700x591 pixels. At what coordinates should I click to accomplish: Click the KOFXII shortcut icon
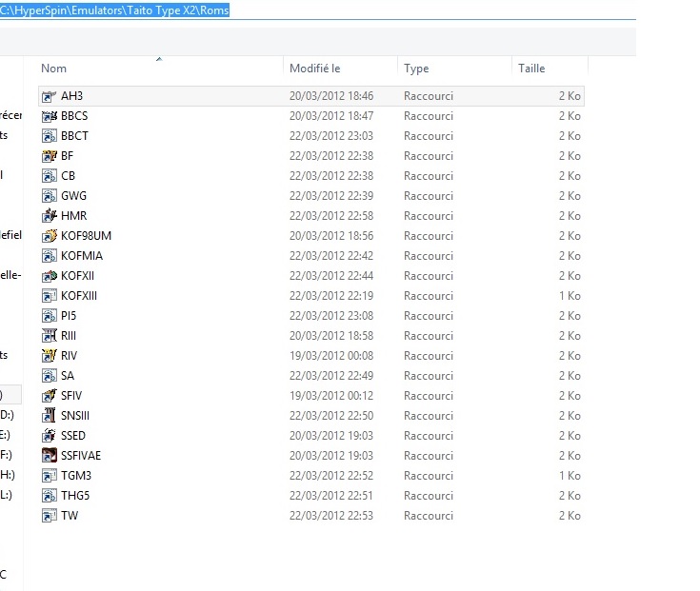50,276
